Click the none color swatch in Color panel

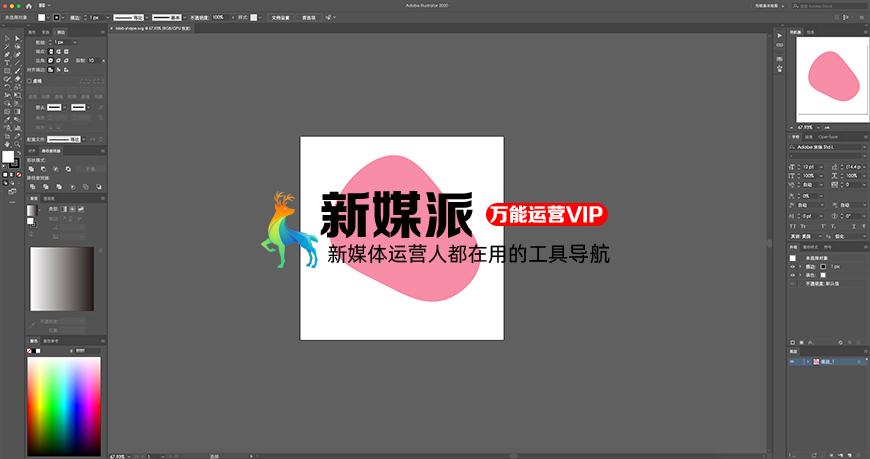click(29, 351)
